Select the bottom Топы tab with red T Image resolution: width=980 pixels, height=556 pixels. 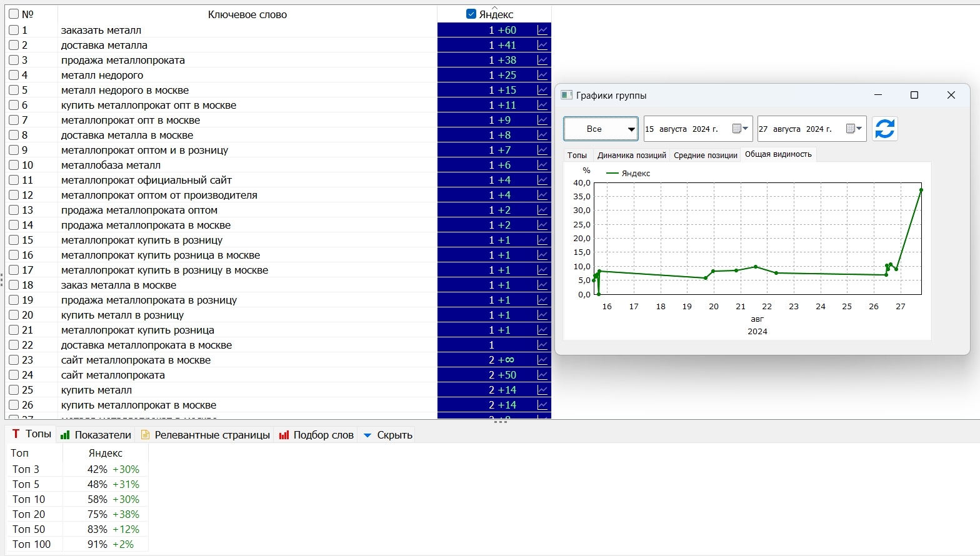click(31, 434)
